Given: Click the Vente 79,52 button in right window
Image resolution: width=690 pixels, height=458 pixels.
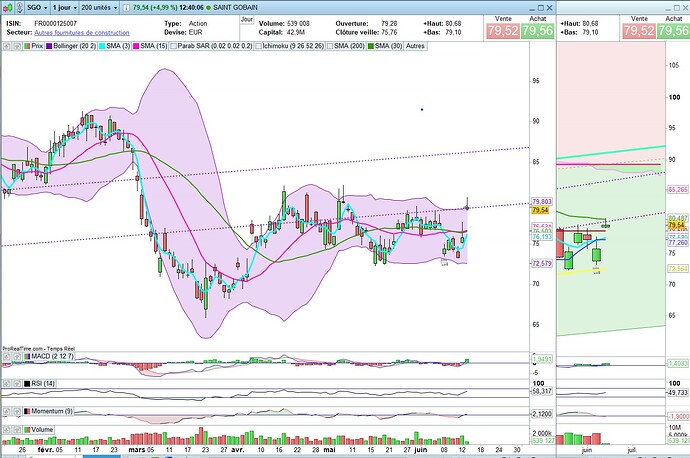Looking at the screenshot, I should tap(639, 30).
